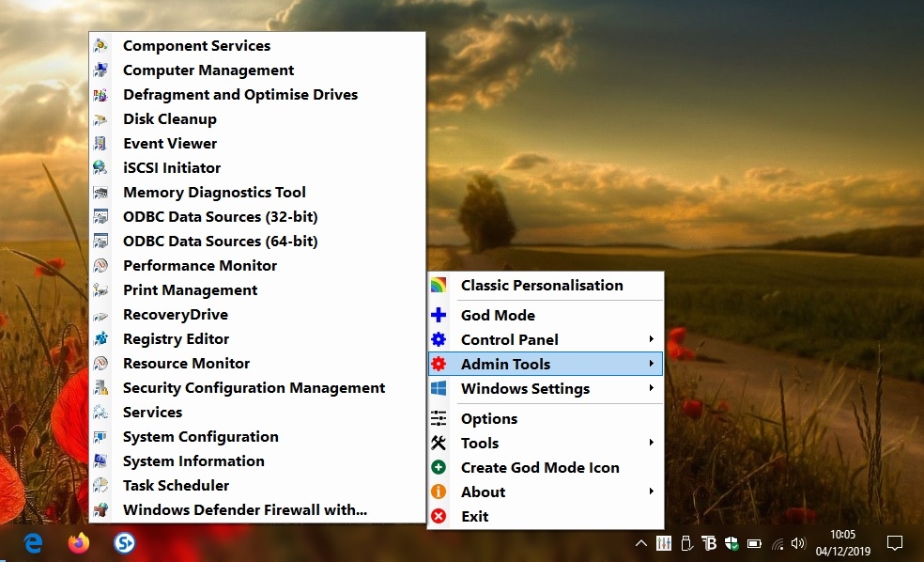Click the battery tray icon
The width and height of the screenshot is (924, 562).
coord(754,544)
